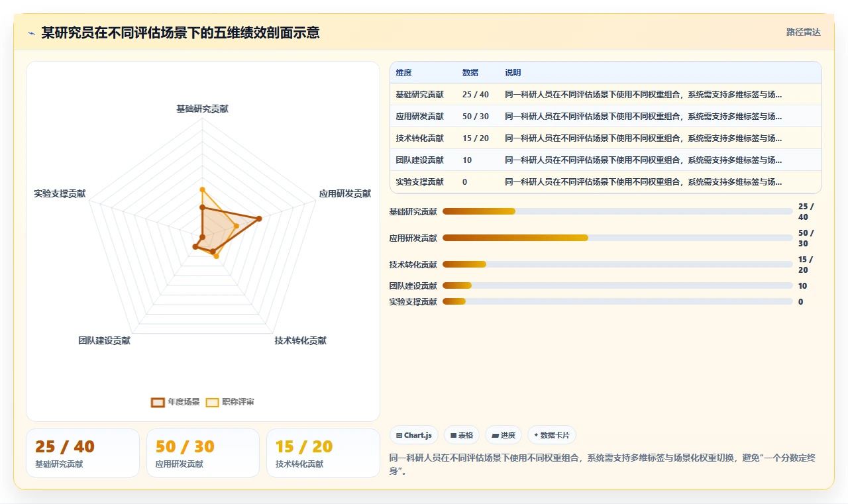Click the 基础研究贡献 progress bar

pos(617,211)
